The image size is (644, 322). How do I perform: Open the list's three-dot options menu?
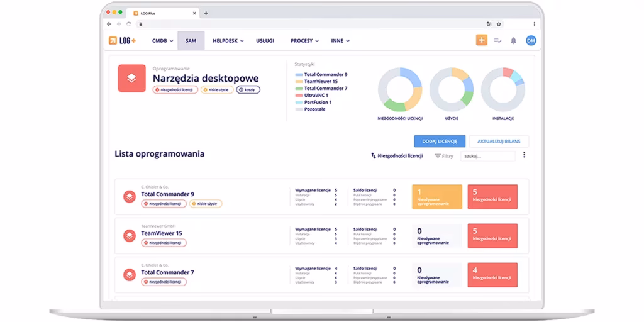[x=524, y=155]
